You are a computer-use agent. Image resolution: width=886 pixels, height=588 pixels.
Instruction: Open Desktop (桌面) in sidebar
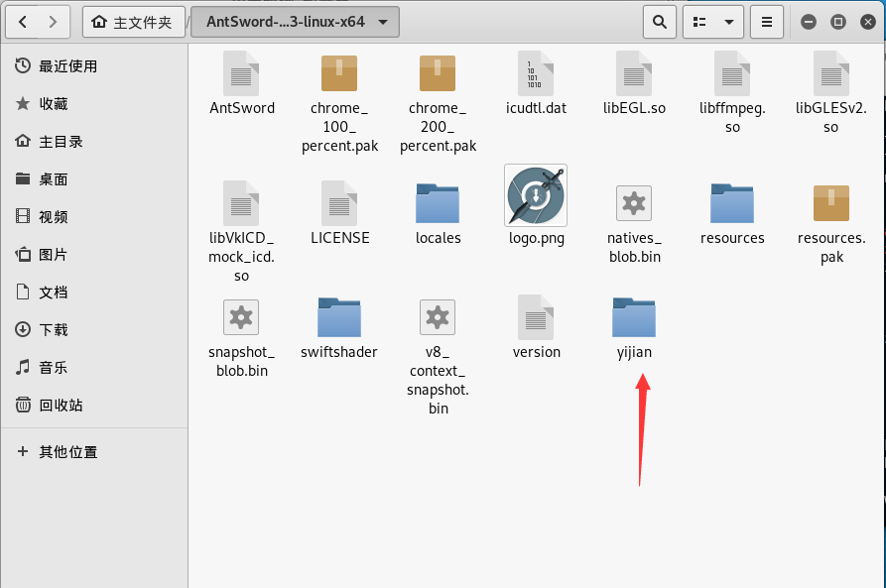94,179
